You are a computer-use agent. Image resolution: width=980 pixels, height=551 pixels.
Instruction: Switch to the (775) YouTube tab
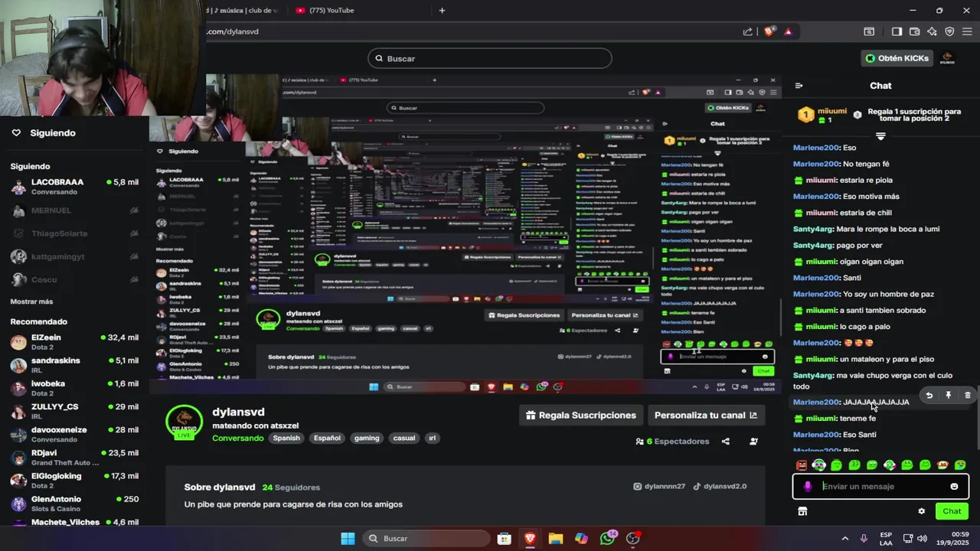pos(331,10)
